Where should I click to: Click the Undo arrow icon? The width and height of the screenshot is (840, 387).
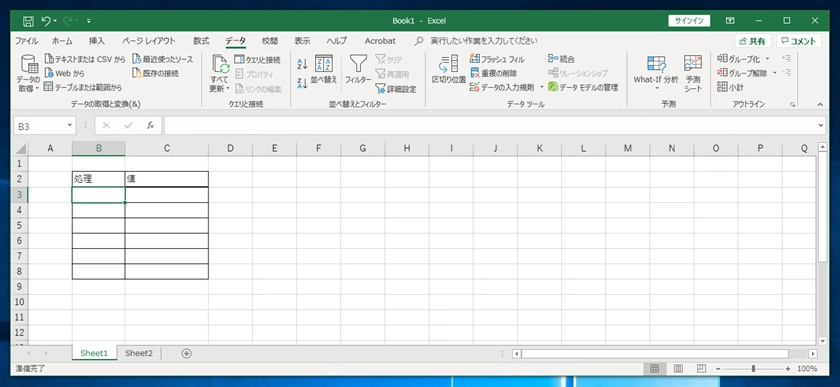coord(46,21)
